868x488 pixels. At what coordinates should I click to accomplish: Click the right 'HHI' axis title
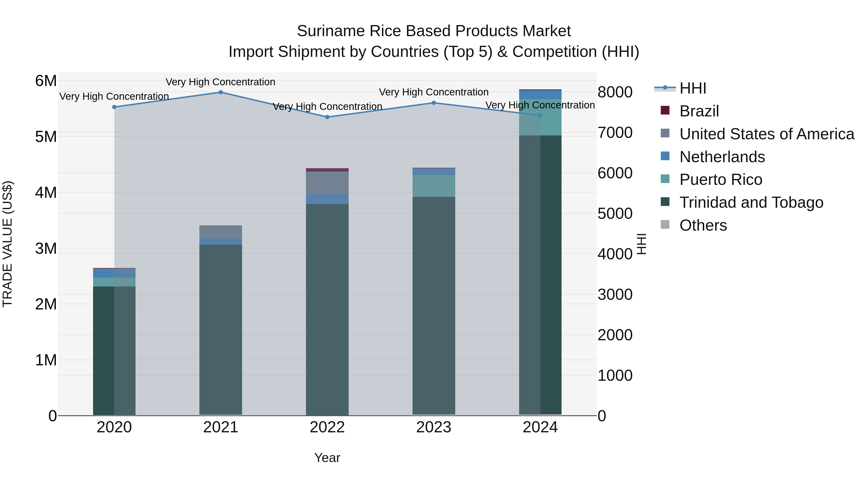pyautogui.click(x=642, y=244)
